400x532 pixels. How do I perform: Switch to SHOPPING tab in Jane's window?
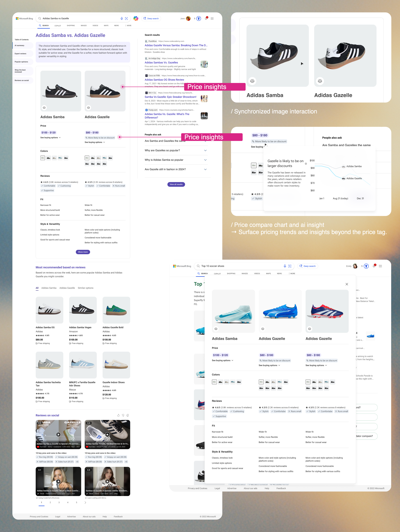pyautogui.click(x=71, y=26)
